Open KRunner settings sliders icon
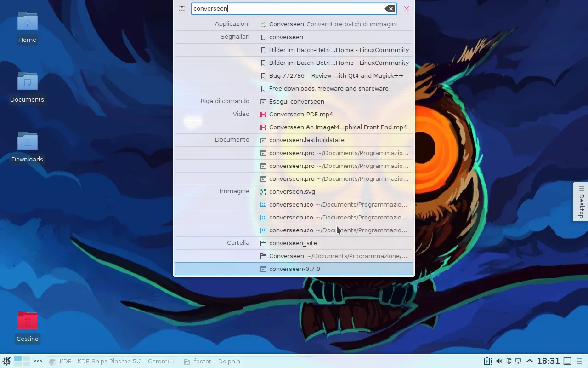This screenshot has height=368, width=588. [x=182, y=9]
